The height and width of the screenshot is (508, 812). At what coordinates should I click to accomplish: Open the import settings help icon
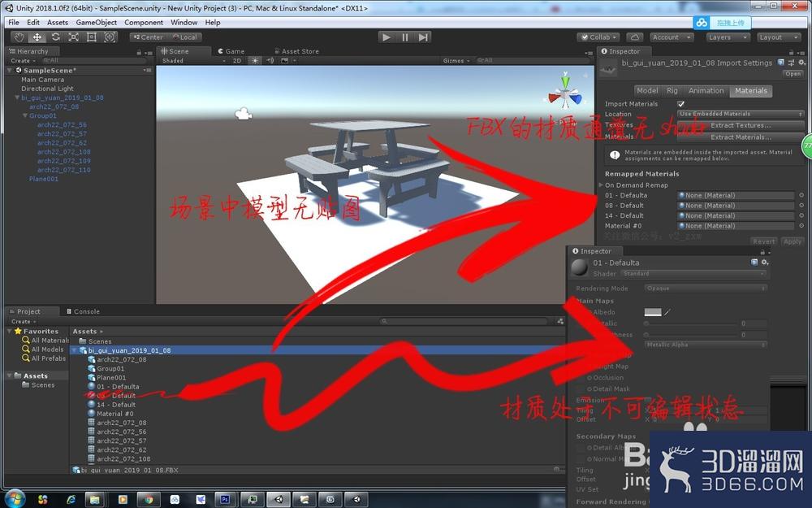[781, 63]
